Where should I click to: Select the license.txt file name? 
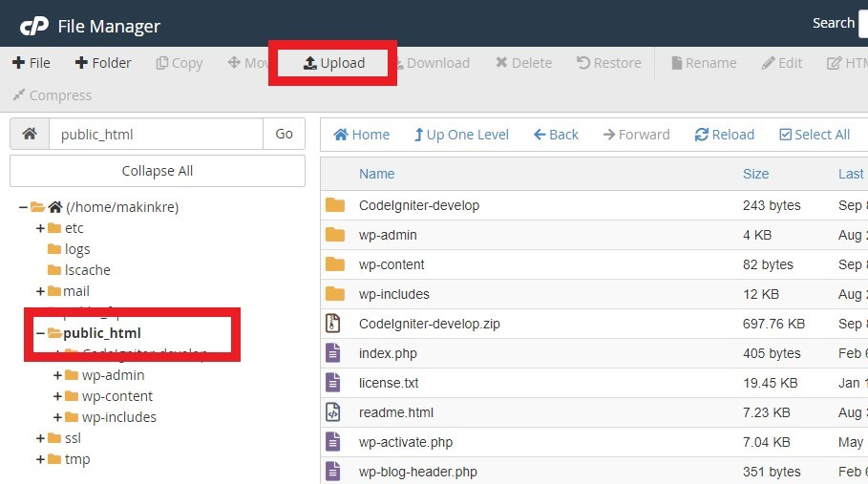389,383
